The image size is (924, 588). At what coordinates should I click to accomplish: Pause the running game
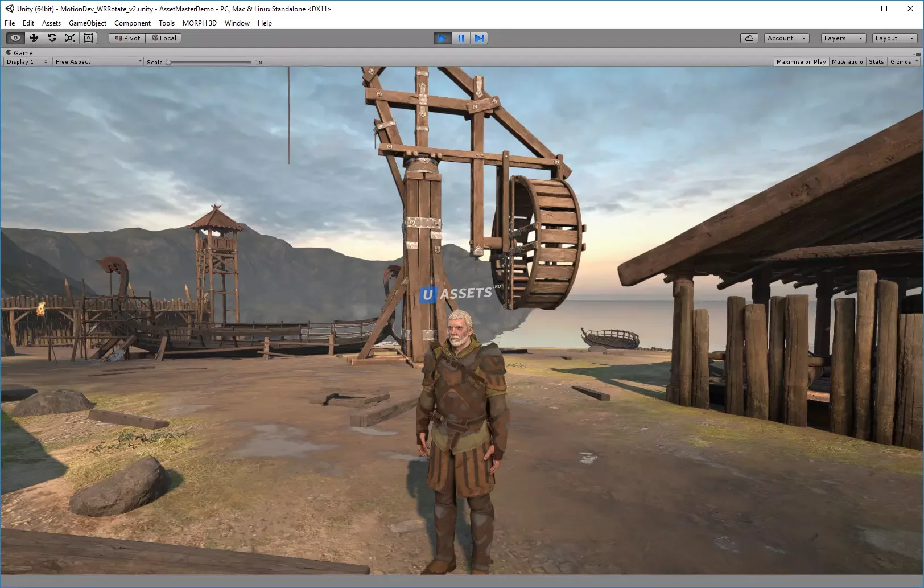point(461,38)
